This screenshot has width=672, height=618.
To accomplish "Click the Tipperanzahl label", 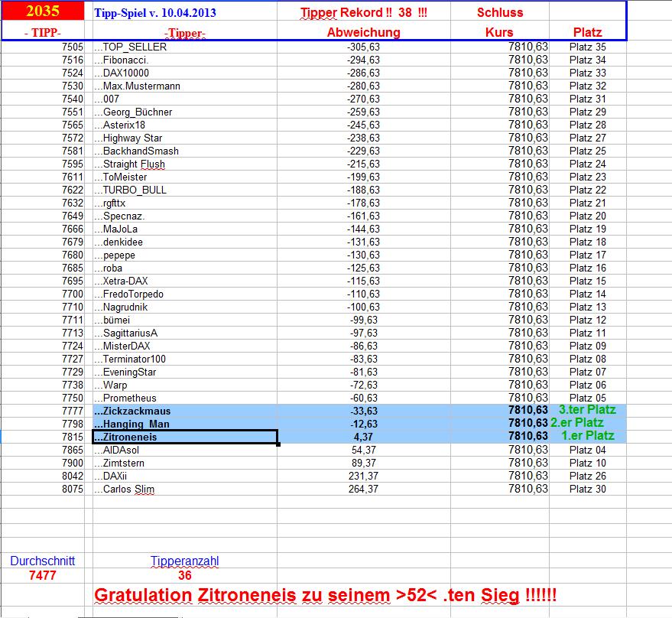I will pos(185,561).
